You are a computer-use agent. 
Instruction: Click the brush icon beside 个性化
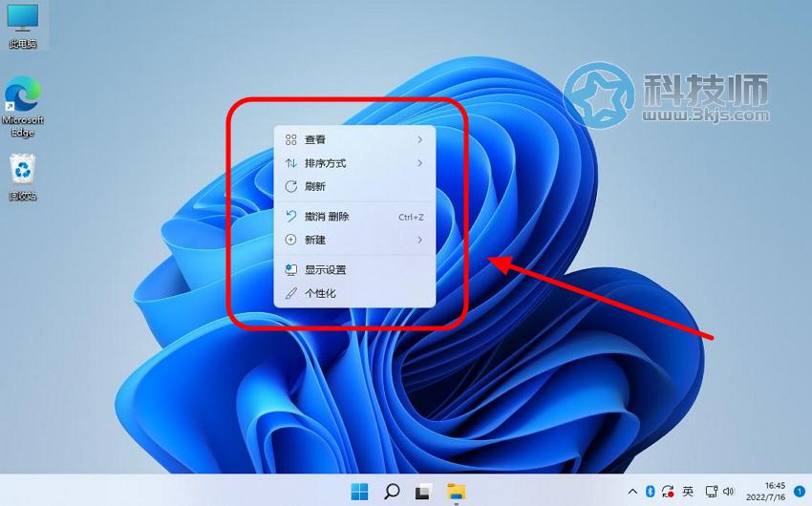click(291, 293)
